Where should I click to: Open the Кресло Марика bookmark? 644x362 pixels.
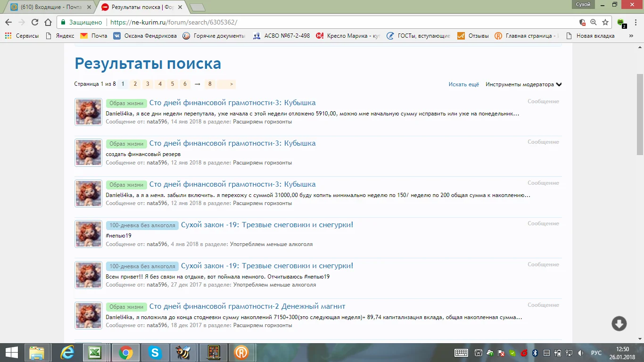pyautogui.click(x=348, y=36)
